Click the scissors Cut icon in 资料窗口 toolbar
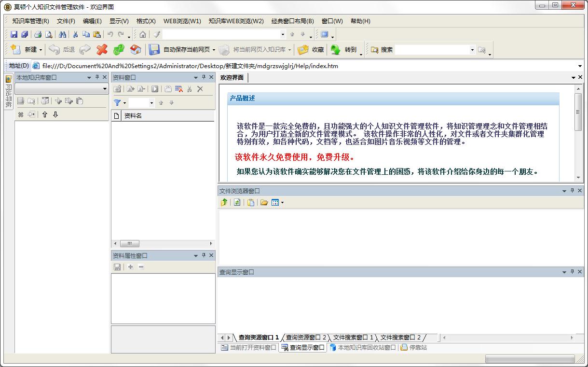The width and height of the screenshot is (588, 367). click(190, 89)
